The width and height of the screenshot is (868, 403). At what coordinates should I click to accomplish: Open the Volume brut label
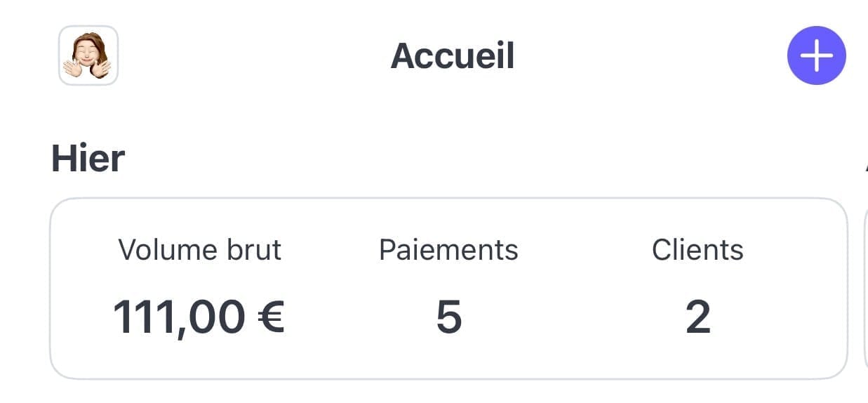click(x=200, y=250)
